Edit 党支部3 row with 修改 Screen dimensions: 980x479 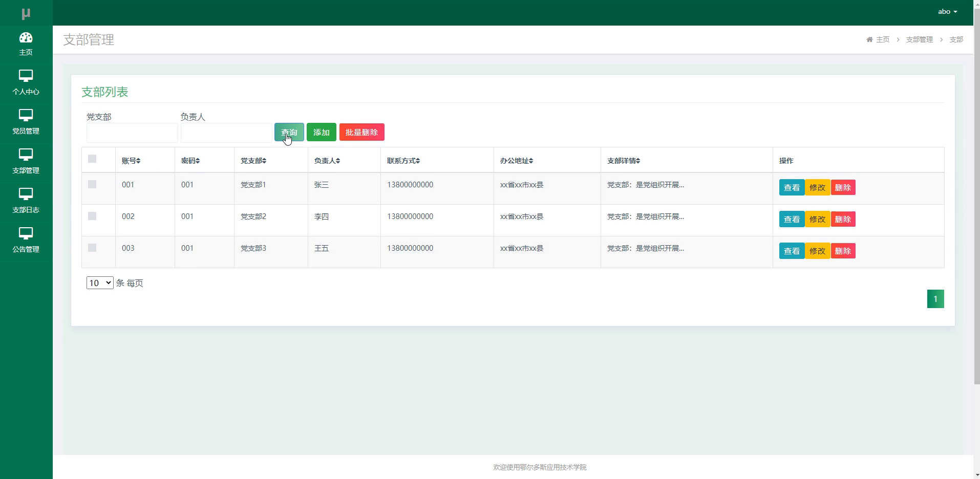coord(817,251)
